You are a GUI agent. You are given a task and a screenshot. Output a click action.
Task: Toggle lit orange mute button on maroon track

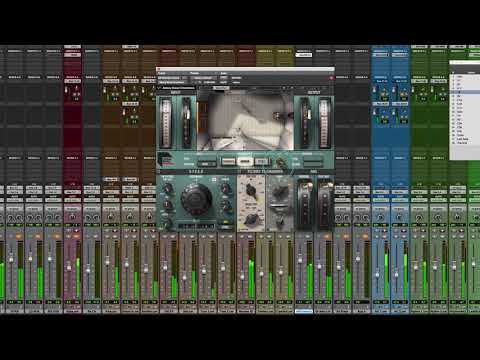[76, 236]
